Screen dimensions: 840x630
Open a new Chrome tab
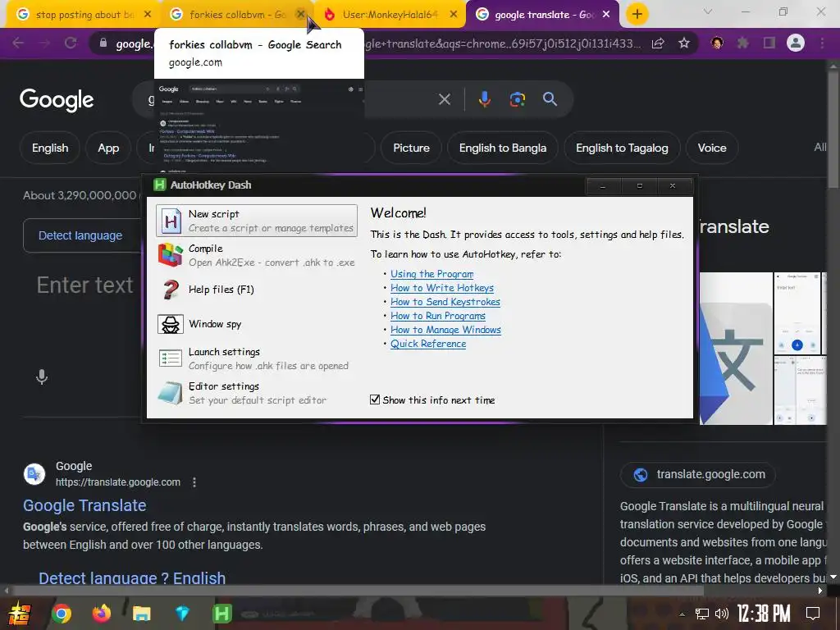pos(637,15)
